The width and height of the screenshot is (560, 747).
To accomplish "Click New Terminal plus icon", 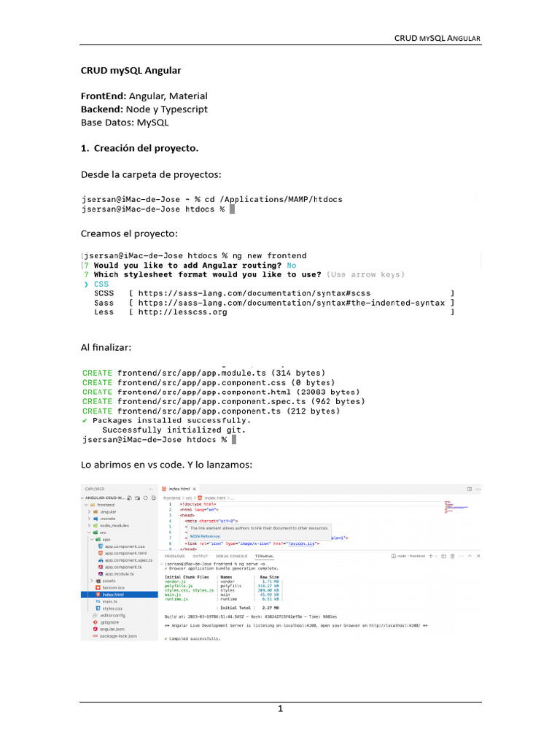I will 430,556.
